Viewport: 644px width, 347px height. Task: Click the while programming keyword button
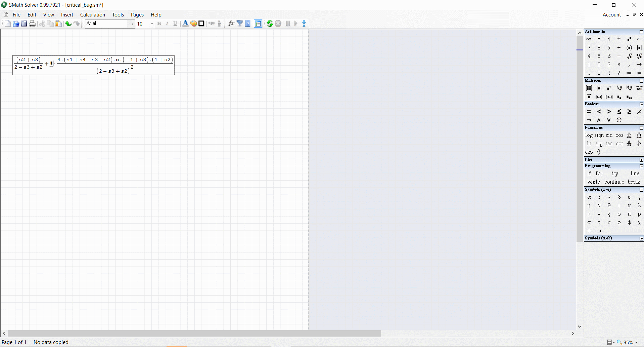click(593, 182)
